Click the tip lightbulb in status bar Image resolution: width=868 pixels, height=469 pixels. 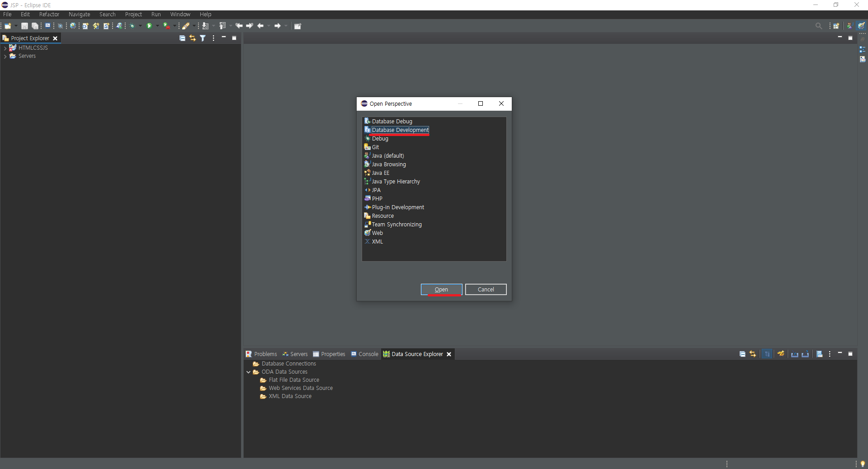tap(863, 464)
